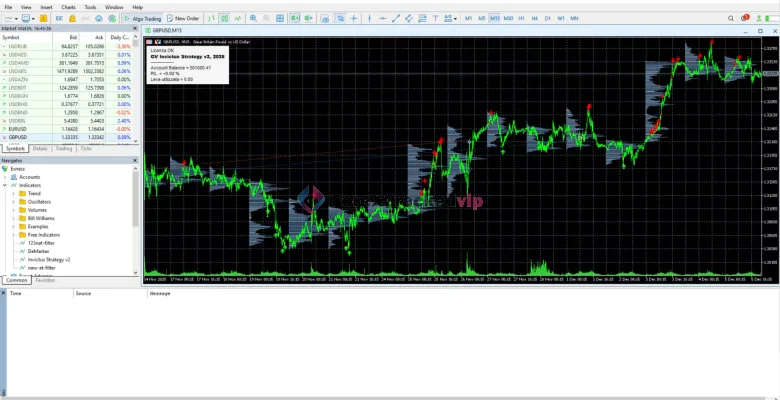
Task: Open notifications icon with red badge
Action: click(745, 18)
